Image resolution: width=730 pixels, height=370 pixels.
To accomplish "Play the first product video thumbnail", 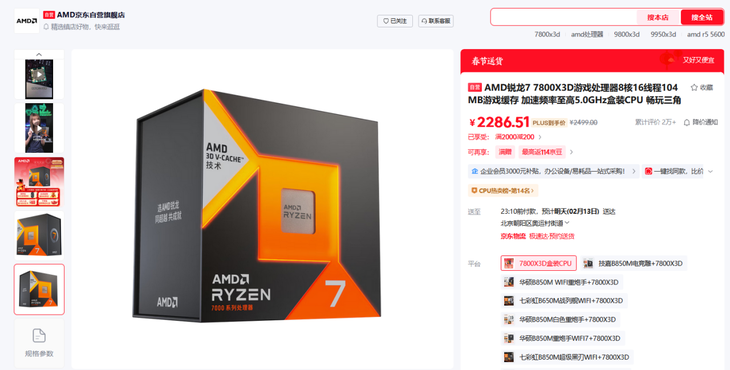I will tap(39, 74).
